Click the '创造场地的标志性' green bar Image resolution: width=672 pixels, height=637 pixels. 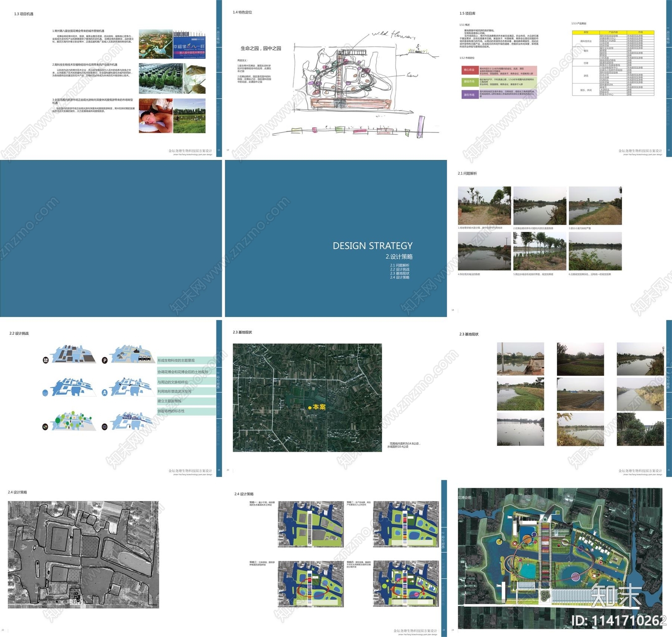[186, 411]
